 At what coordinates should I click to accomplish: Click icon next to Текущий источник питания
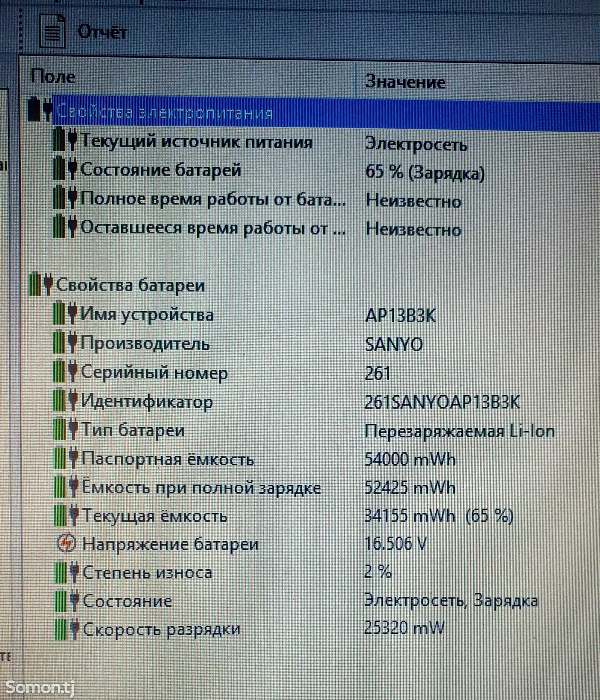64,139
